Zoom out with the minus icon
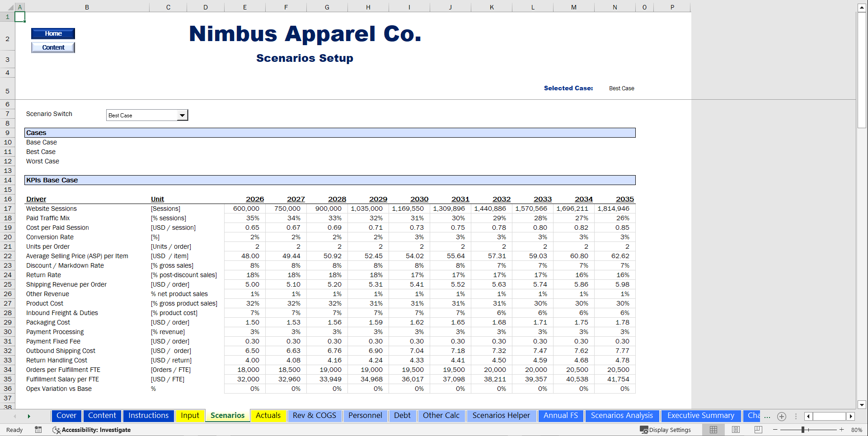868x436 pixels. point(776,430)
